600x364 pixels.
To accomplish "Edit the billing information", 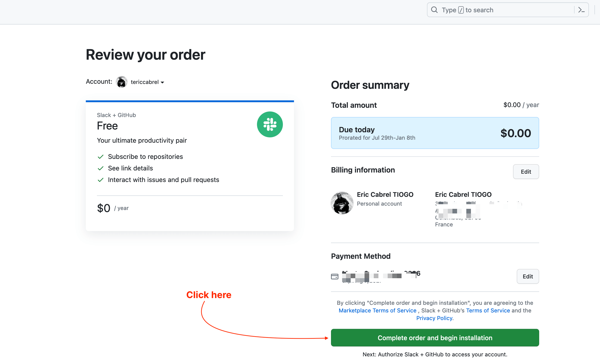I will [x=526, y=172].
